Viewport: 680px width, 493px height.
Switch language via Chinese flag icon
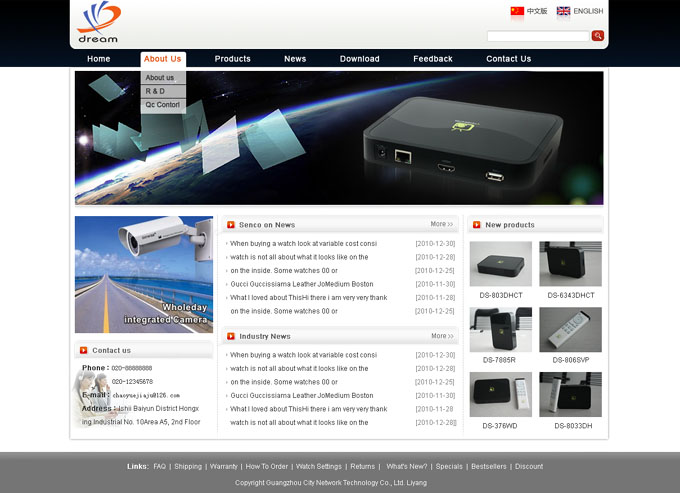517,11
